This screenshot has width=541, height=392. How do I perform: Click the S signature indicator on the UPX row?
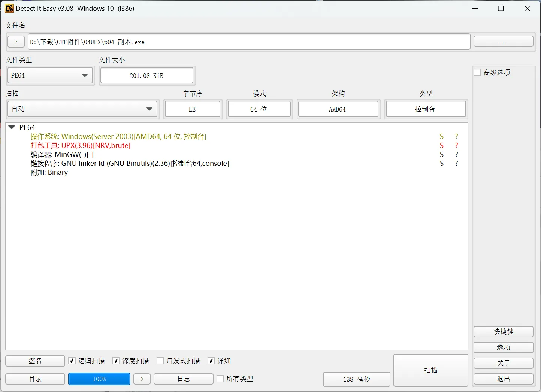click(x=442, y=145)
